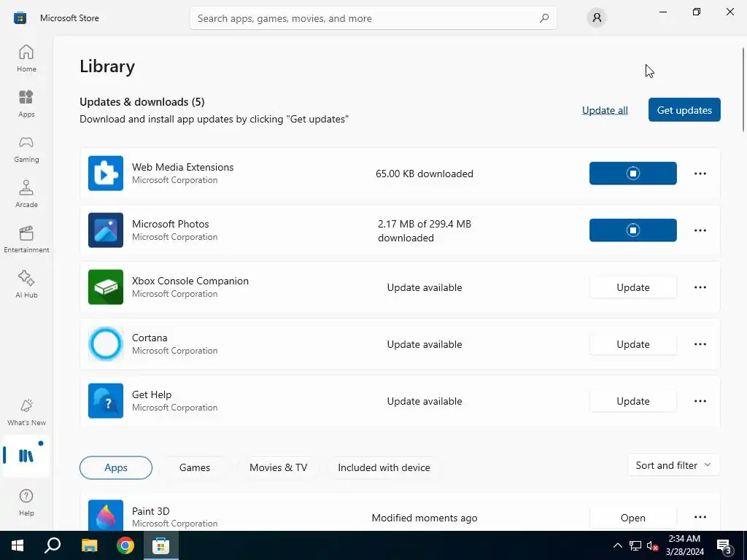Image resolution: width=747 pixels, height=560 pixels.
Task: Open more options for Web Media Extensions
Action: [x=700, y=174]
